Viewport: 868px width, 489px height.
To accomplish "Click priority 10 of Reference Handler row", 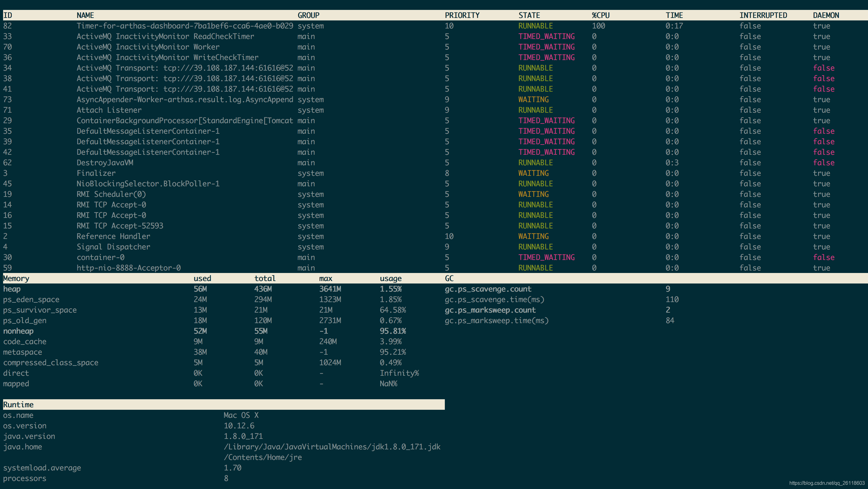I will pos(449,236).
